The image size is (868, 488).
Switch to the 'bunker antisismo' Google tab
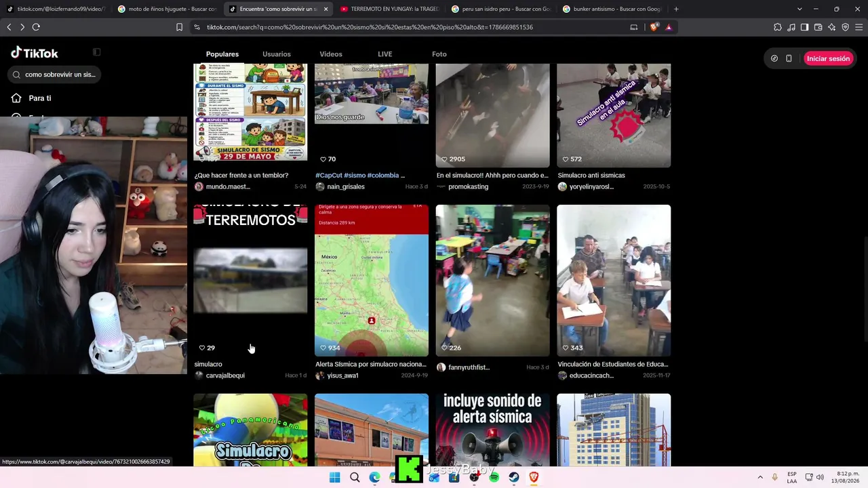tap(612, 9)
